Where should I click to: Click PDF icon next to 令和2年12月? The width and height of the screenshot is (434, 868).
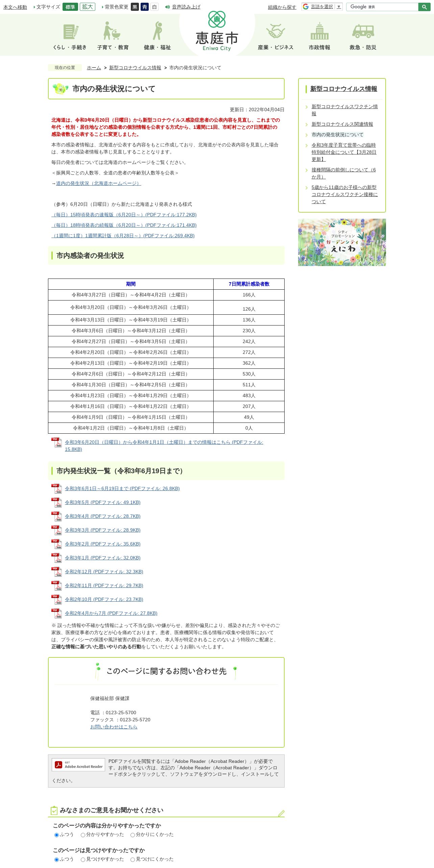pyautogui.click(x=56, y=572)
